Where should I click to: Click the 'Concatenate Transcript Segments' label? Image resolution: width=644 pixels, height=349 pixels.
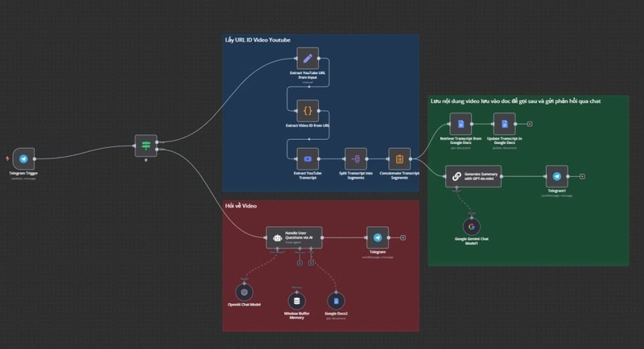(399, 175)
